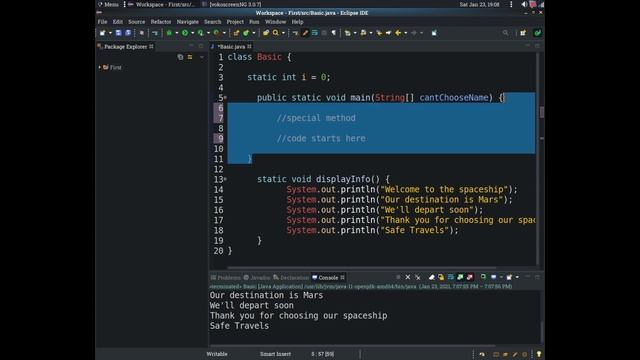Click Collapse All icon in Package Explorer

pos(180,57)
